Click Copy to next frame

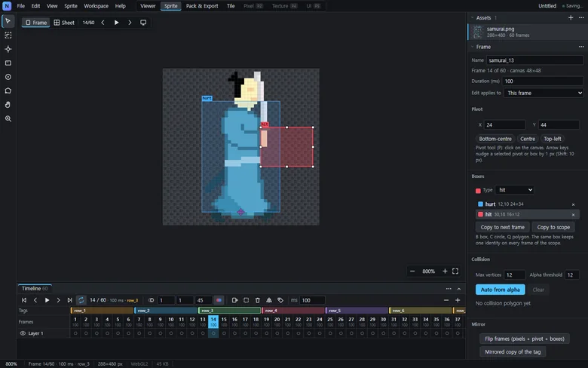503,227
